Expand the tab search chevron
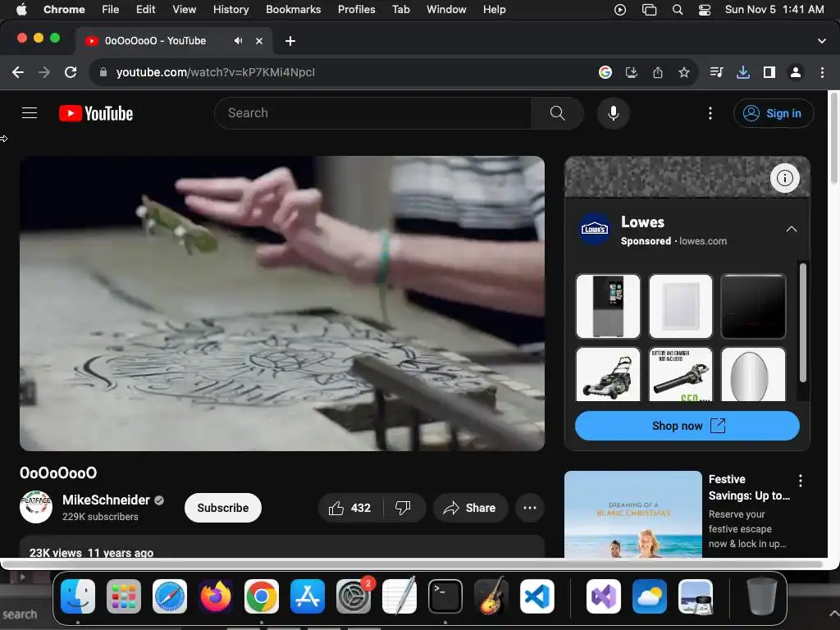The width and height of the screenshot is (840, 630). tap(822, 41)
